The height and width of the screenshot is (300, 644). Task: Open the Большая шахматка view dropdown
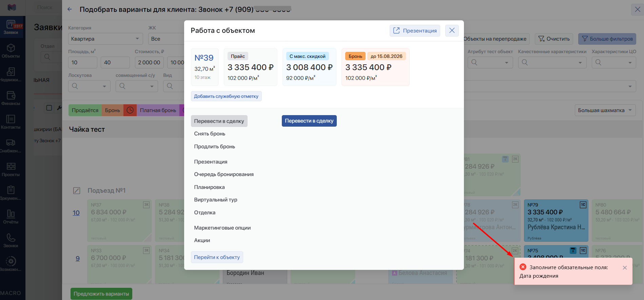tap(605, 110)
